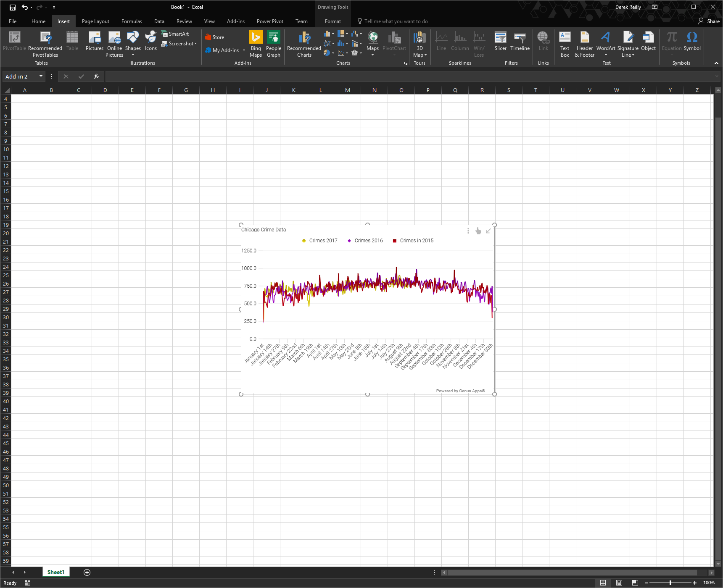Switch to the Formulas tab
The image size is (723, 588).
[132, 21]
